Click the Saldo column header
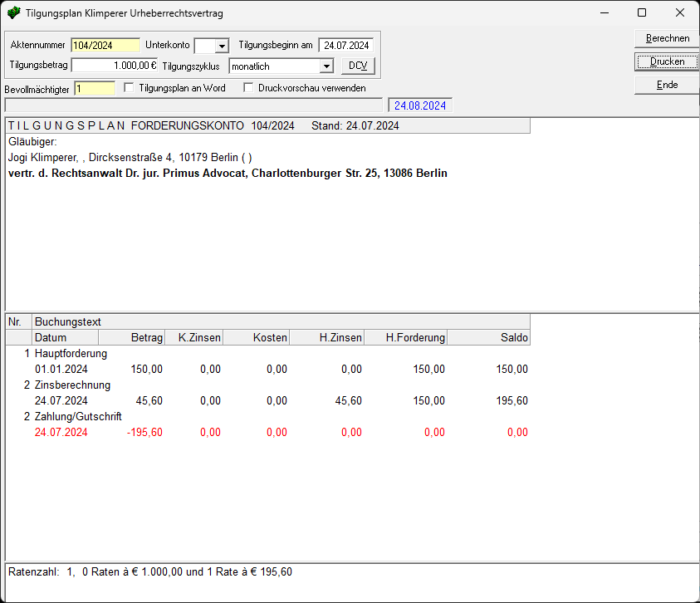The image size is (700, 603). [489, 337]
